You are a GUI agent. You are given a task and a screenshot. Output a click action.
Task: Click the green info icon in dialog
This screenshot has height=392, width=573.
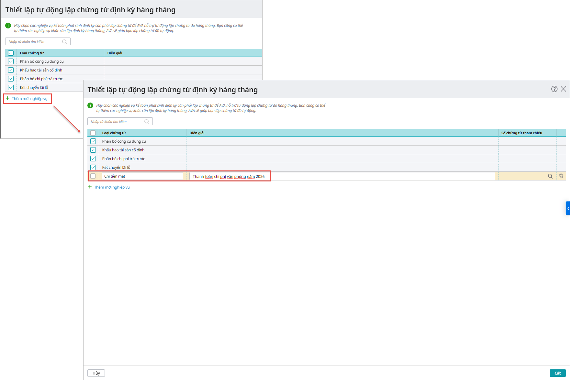point(90,105)
